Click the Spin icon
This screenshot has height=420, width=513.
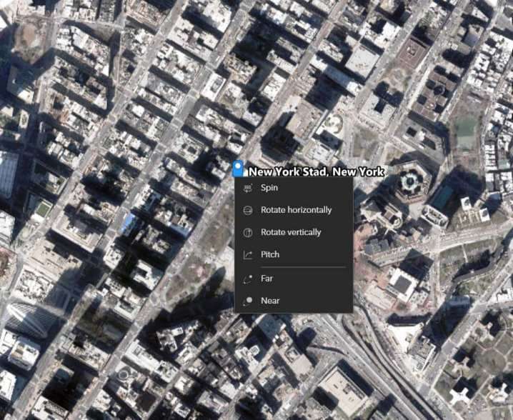[x=248, y=188]
